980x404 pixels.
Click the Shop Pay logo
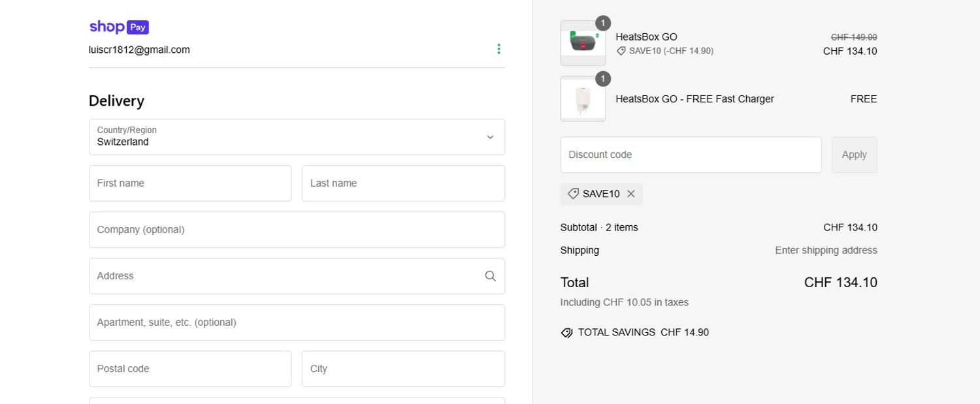tap(120, 27)
